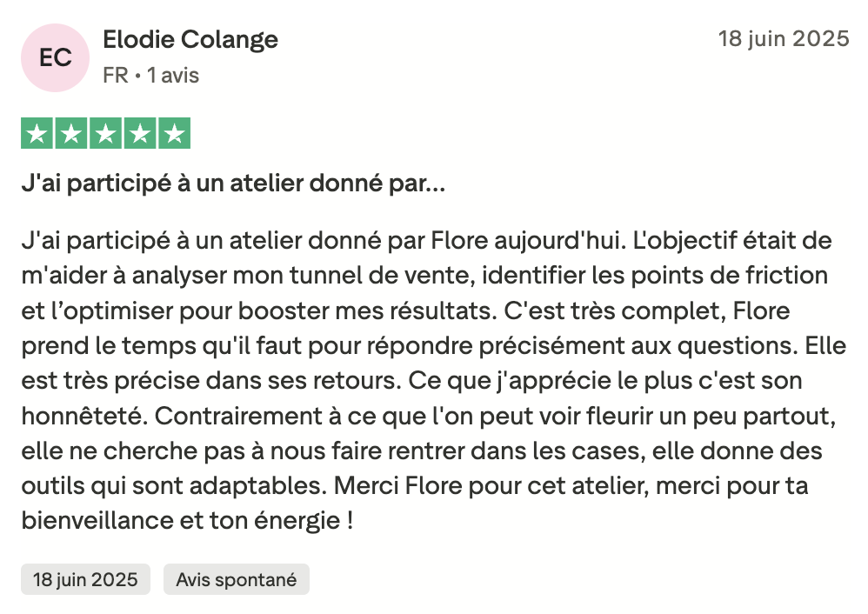Click the third green rating star
Viewport: 868px width, 614px height.
105,133
